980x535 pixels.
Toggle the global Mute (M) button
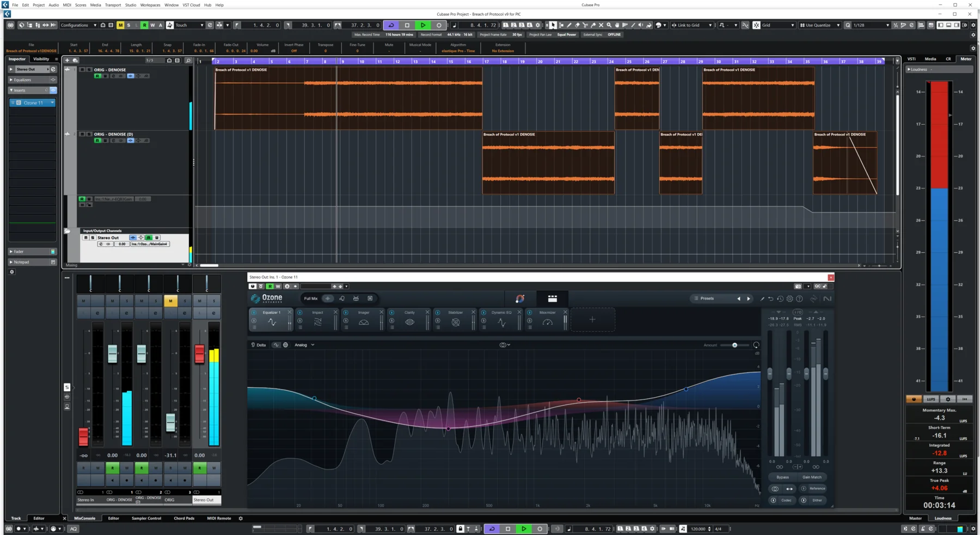(x=120, y=25)
